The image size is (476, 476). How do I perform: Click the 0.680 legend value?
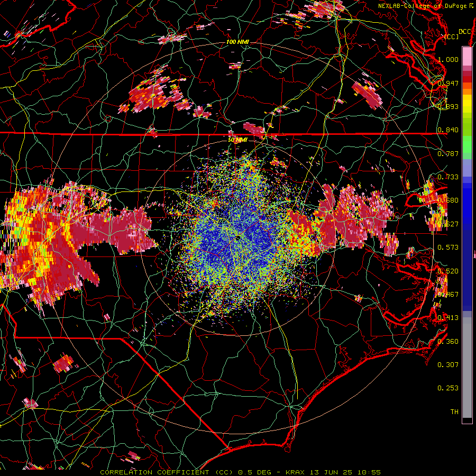coord(448,200)
